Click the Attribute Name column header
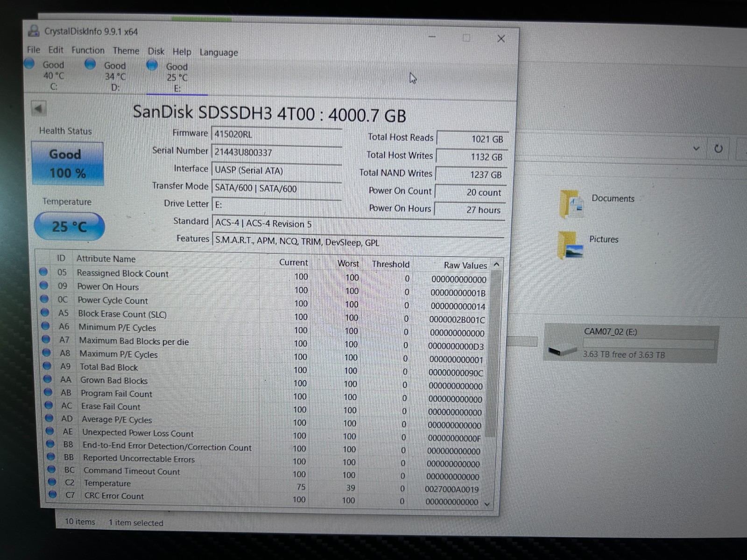 [x=106, y=259]
